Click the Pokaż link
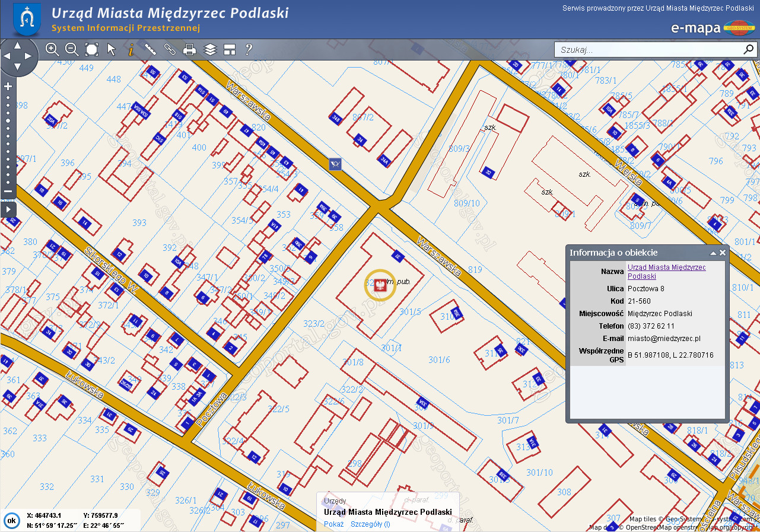This screenshot has height=532, width=760. (x=333, y=524)
